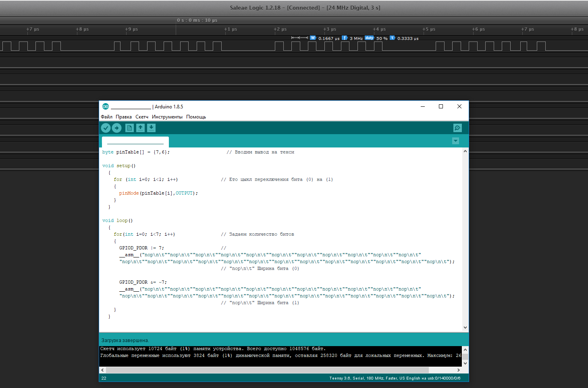Open a sketch with the up-arrow icon
588x388 pixels.
pyautogui.click(x=140, y=128)
